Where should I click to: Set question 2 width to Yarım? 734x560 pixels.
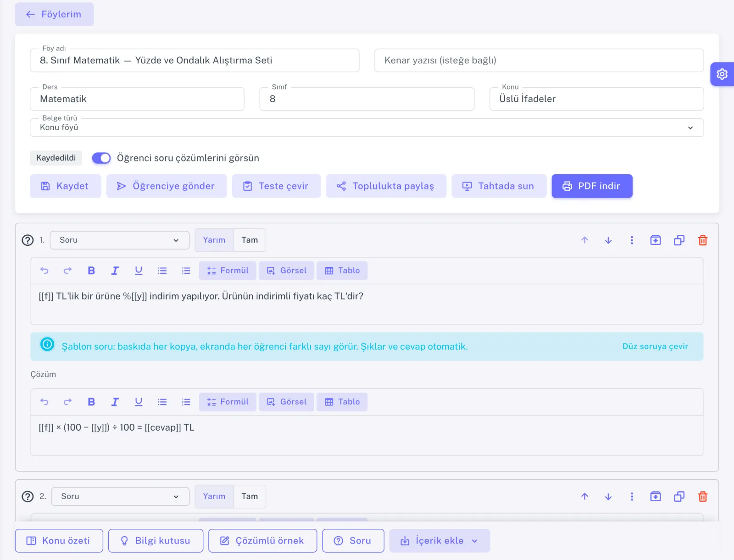(x=214, y=496)
